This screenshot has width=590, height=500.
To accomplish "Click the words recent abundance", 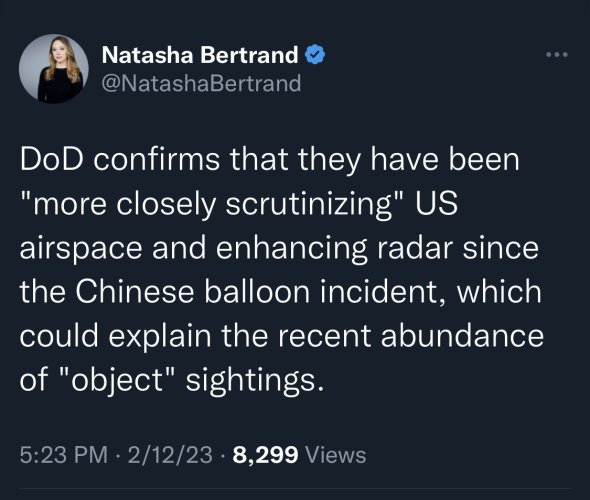I will 411,335.
